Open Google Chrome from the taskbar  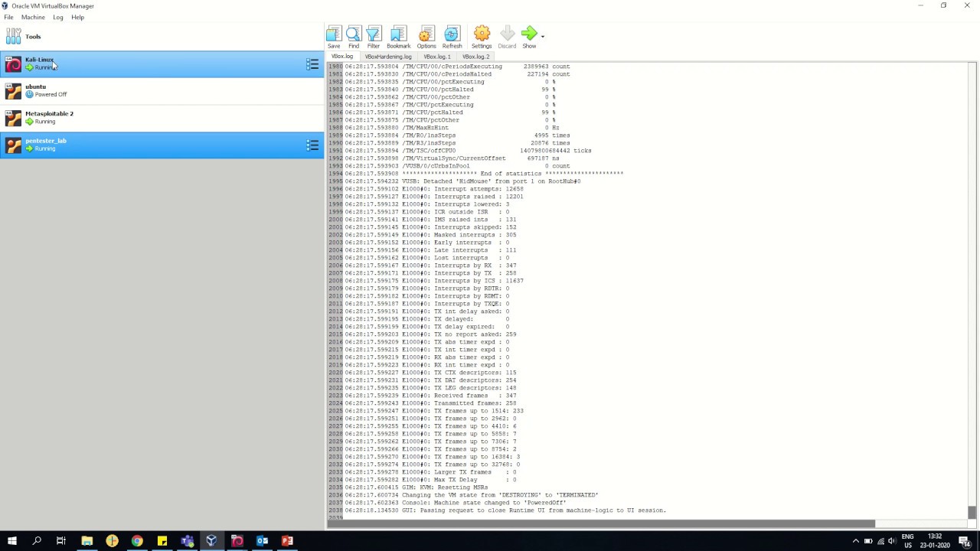point(137,541)
